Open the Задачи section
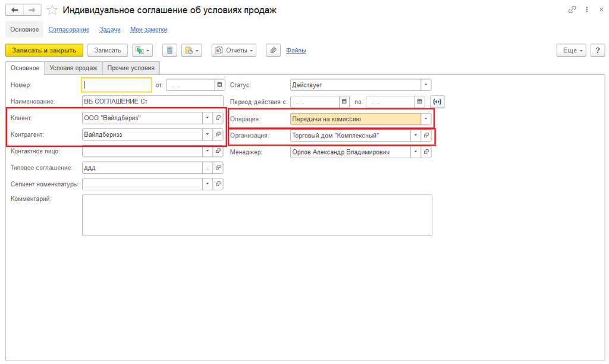 (110, 30)
